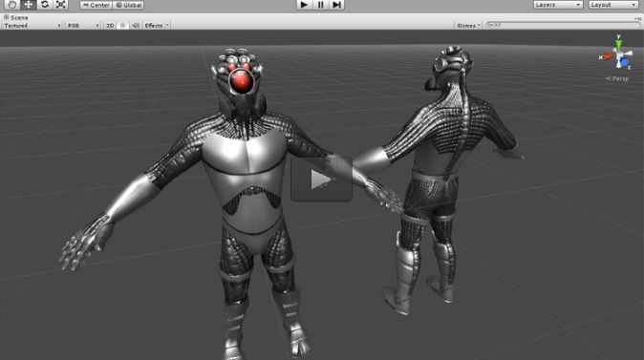Advance one frame with Step button
This screenshot has width=644, height=360.
coord(336,5)
